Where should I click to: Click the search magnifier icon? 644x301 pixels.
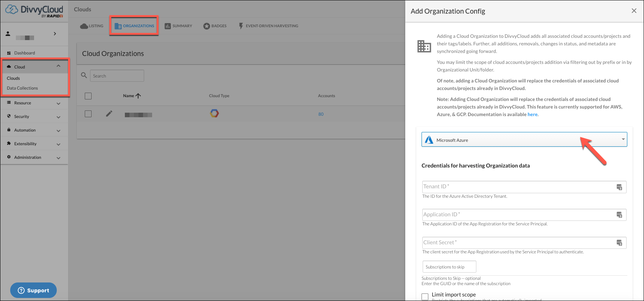pyautogui.click(x=84, y=75)
